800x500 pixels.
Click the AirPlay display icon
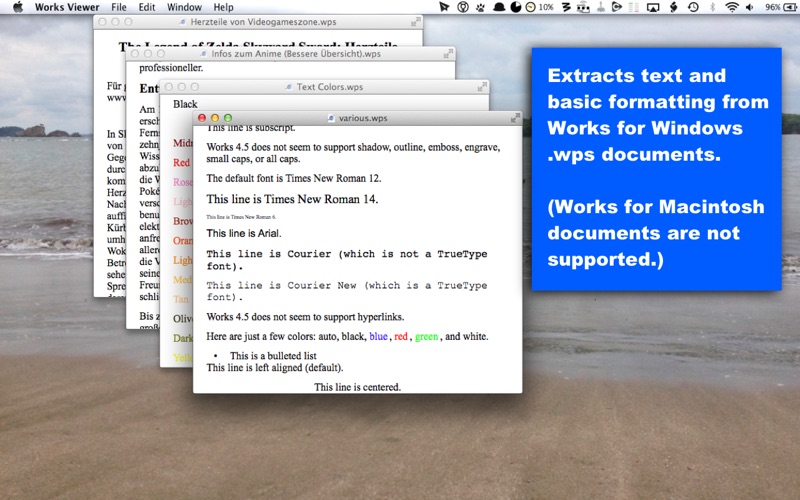653,7
